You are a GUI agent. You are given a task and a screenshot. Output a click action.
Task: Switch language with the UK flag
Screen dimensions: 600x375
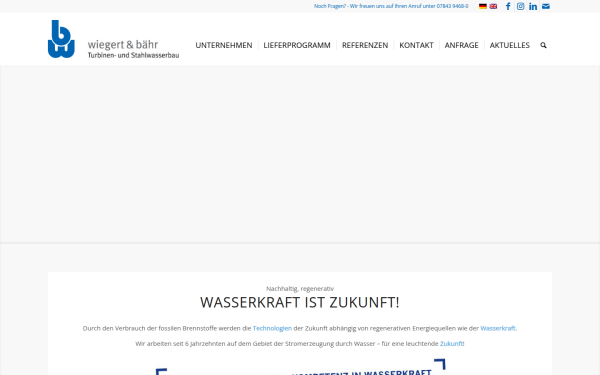(493, 6)
